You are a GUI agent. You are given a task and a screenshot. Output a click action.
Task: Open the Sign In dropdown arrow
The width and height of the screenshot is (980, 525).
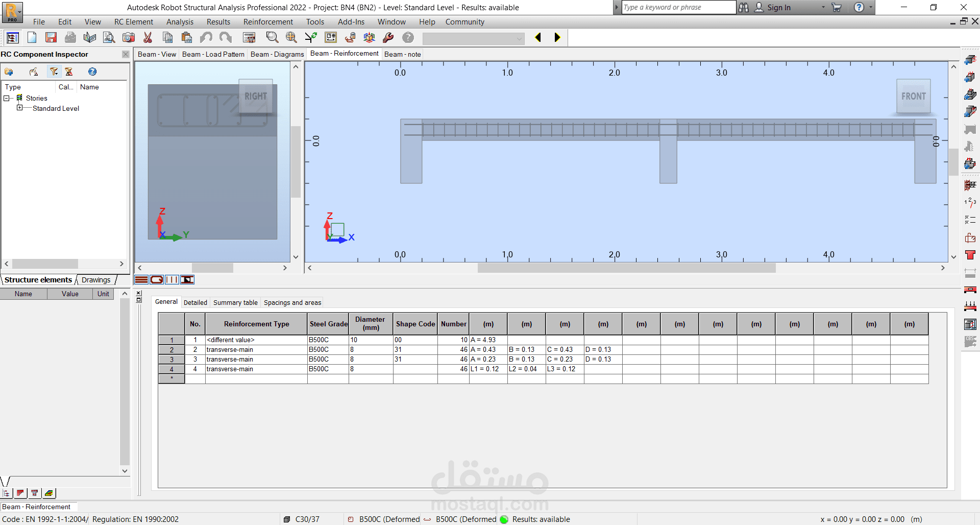pyautogui.click(x=823, y=7)
